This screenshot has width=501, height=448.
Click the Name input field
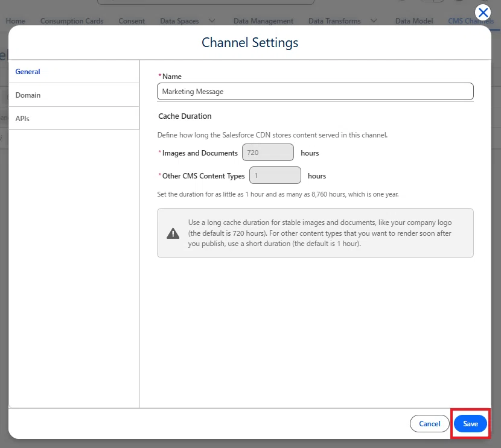click(x=315, y=92)
